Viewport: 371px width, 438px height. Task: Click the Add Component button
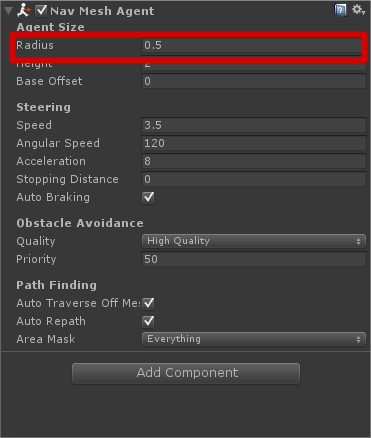click(x=186, y=373)
